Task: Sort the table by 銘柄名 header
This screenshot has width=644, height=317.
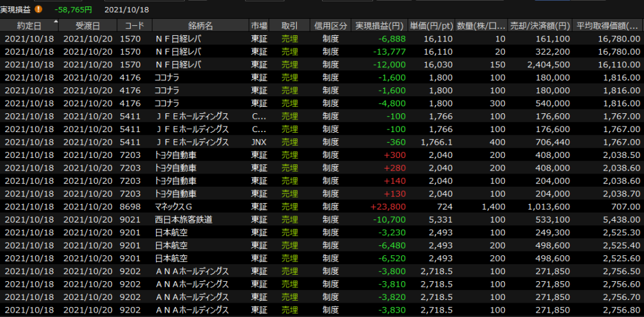Action: click(x=200, y=26)
